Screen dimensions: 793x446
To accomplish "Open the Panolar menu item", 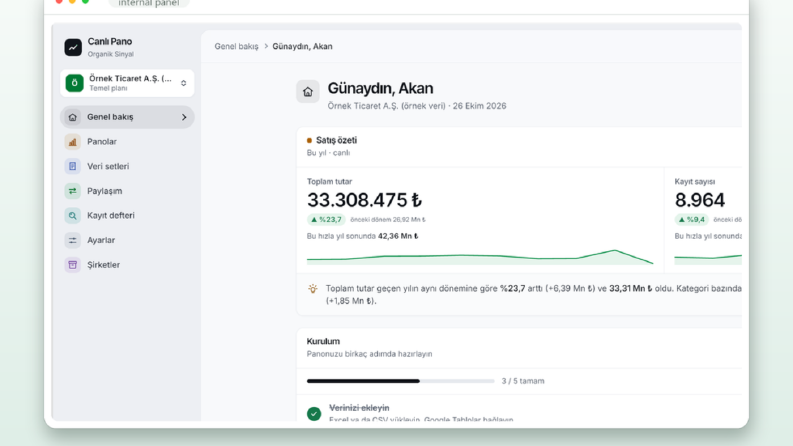I will pyautogui.click(x=127, y=142).
